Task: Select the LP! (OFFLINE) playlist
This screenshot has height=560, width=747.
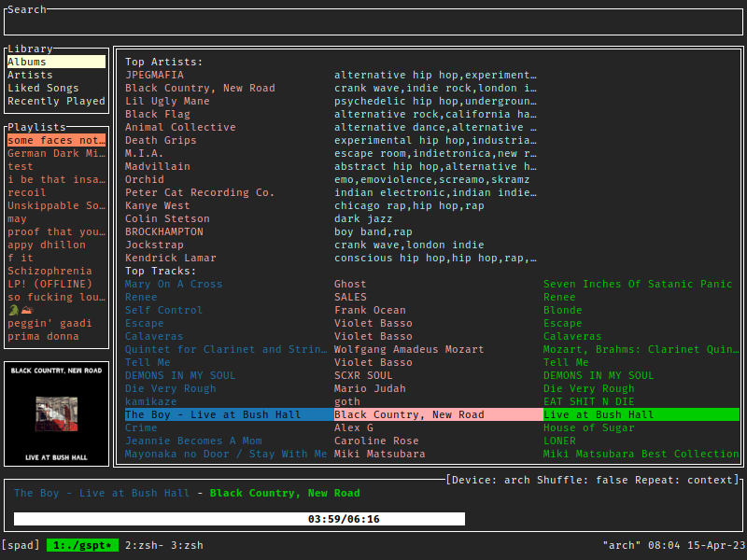Action: 49,284
